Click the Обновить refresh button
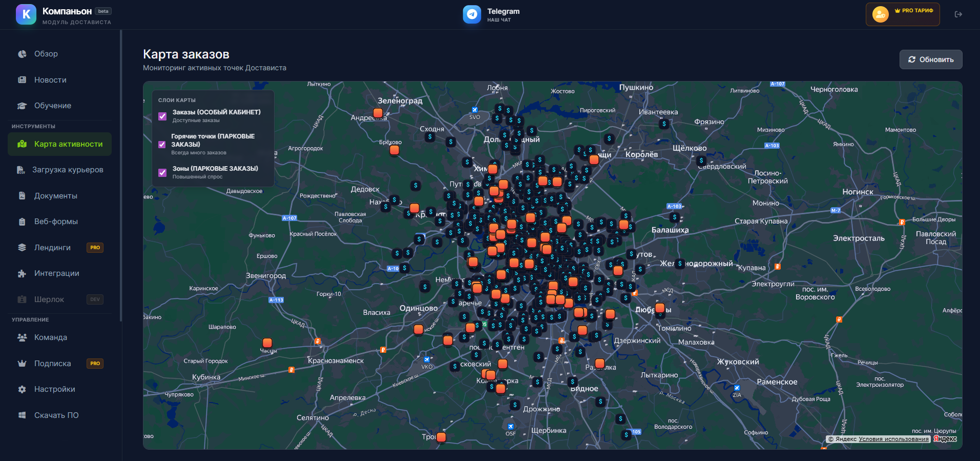 [x=930, y=59]
